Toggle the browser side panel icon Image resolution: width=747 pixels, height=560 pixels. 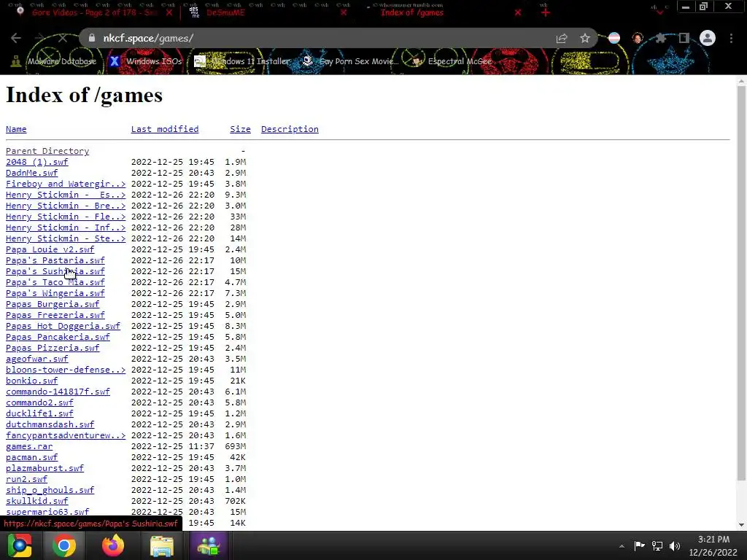[684, 38]
